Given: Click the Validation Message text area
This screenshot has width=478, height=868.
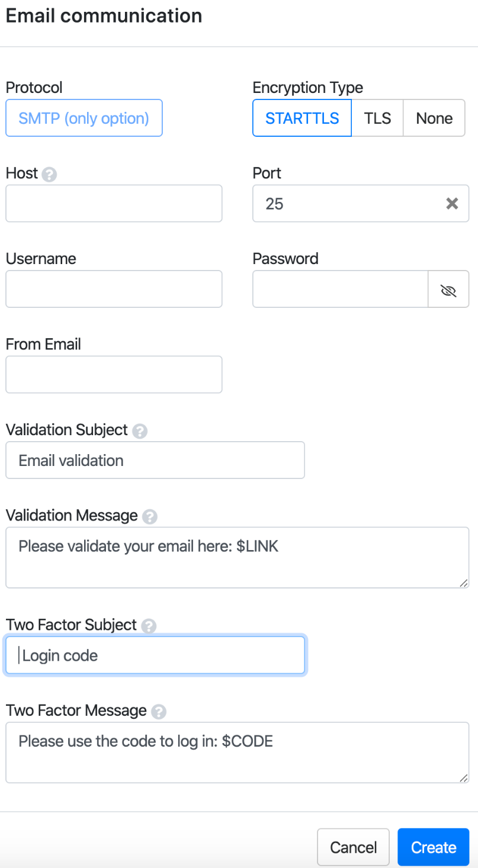Looking at the screenshot, I should [x=237, y=557].
